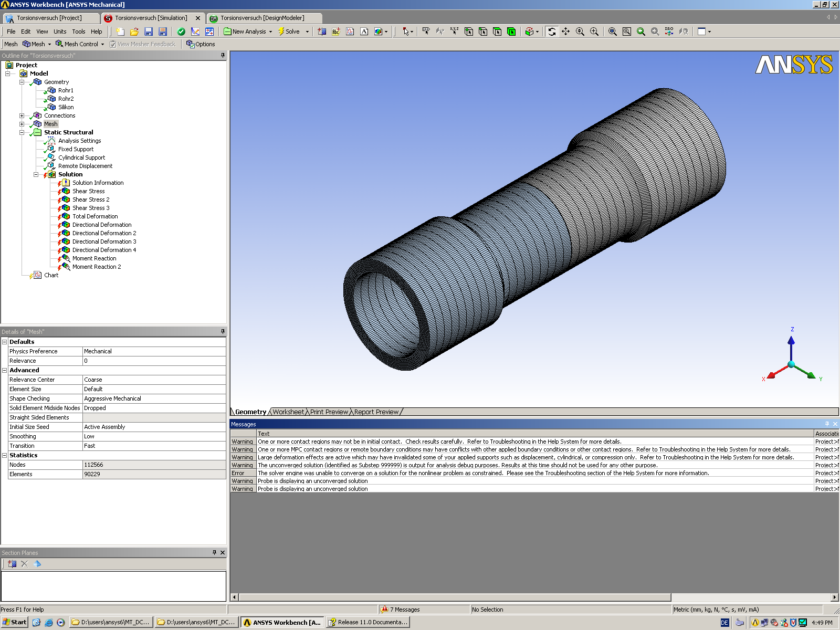Image resolution: width=840 pixels, height=630 pixels.
Task: Toggle the Rotate view mode
Action: click(551, 31)
